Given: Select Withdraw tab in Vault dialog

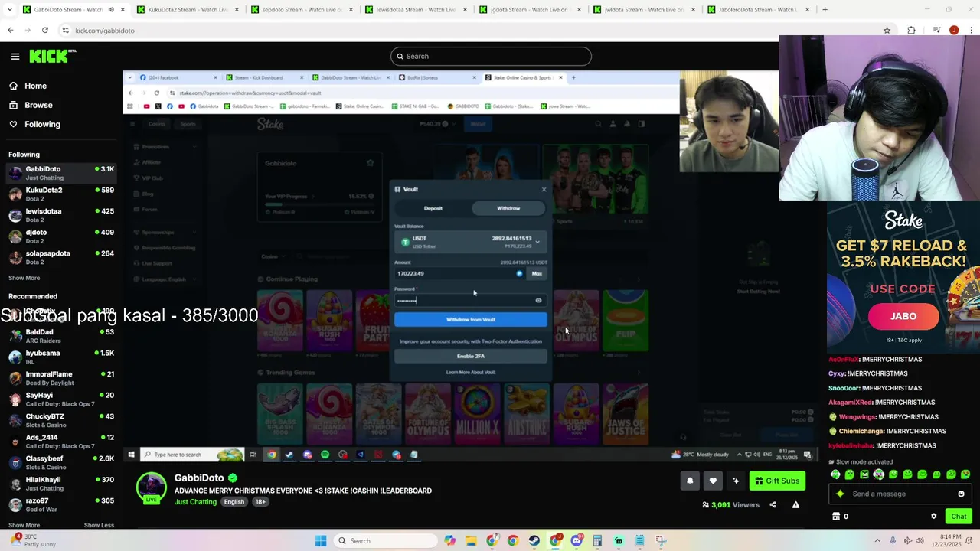Looking at the screenshot, I should (508, 208).
